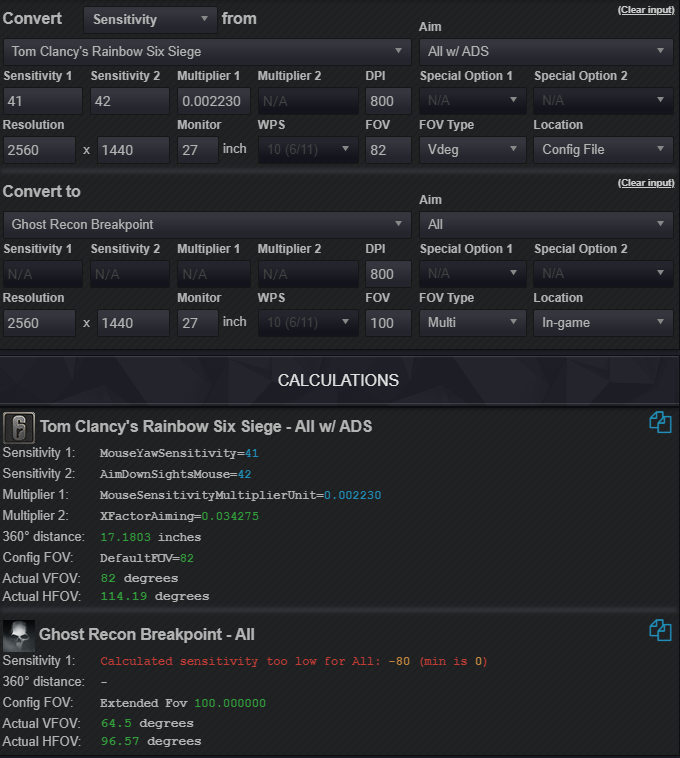680x758 pixels.
Task: Select the XFactorAiming=0.034275 result text
Action: coord(179,516)
